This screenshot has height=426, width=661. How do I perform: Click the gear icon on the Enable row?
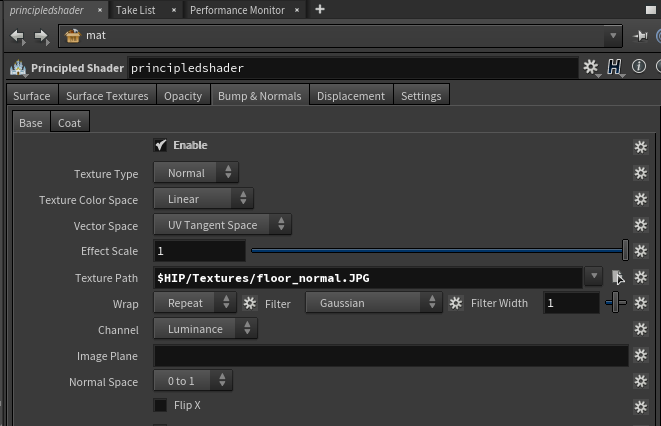coord(641,146)
